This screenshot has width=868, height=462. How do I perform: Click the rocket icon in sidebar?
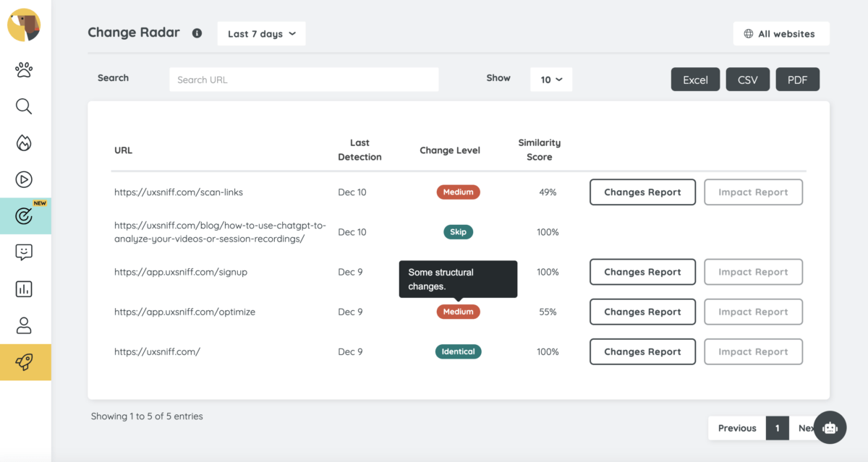pyautogui.click(x=24, y=362)
